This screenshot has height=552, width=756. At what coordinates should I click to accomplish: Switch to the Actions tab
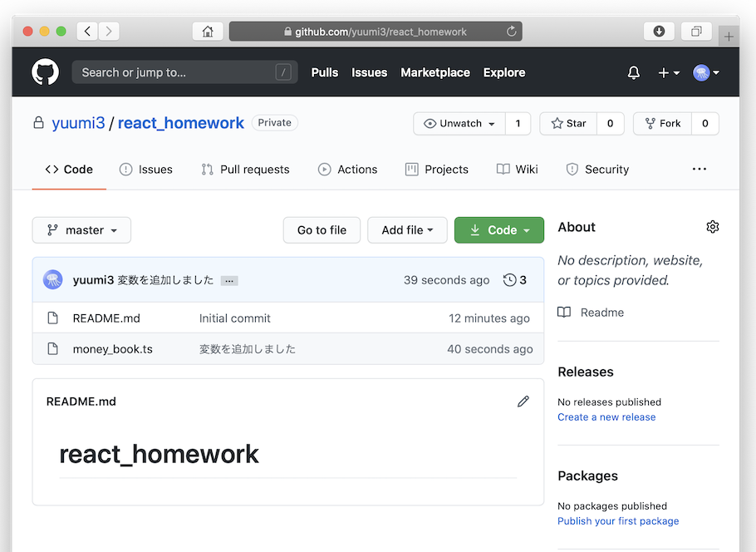(347, 170)
